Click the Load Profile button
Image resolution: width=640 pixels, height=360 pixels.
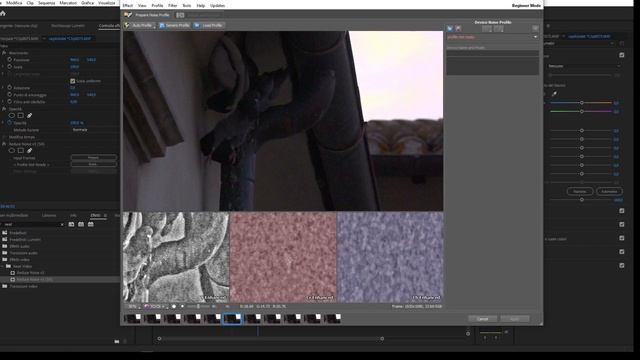coord(209,25)
